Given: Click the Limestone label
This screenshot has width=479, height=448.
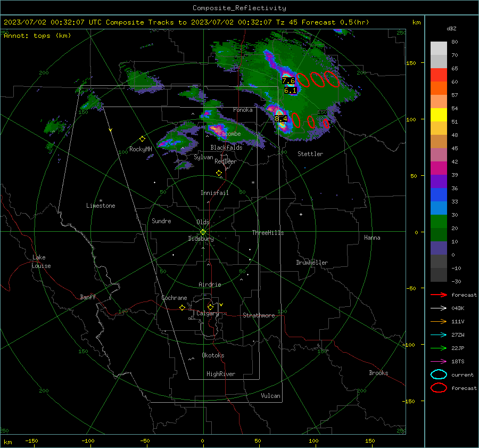Looking at the screenshot, I should coord(101,206).
